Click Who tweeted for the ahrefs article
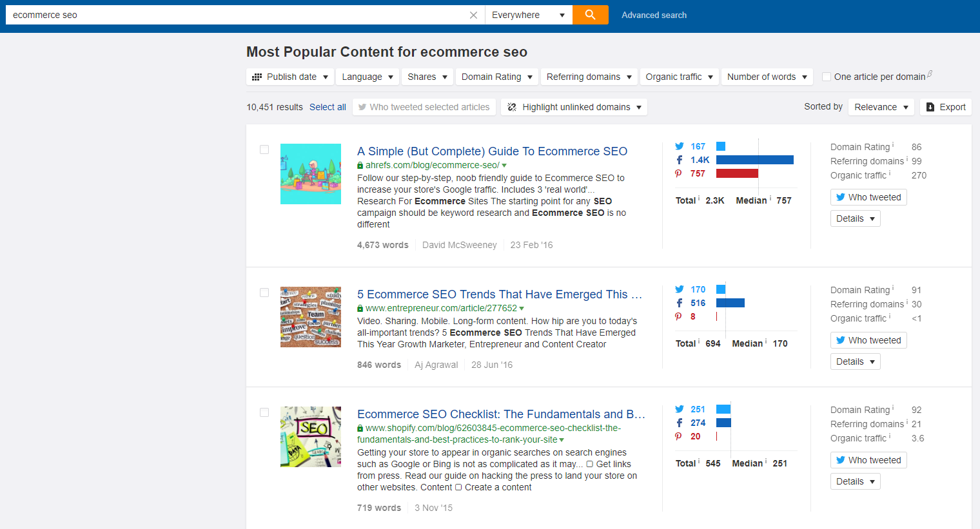 (x=868, y=197)
